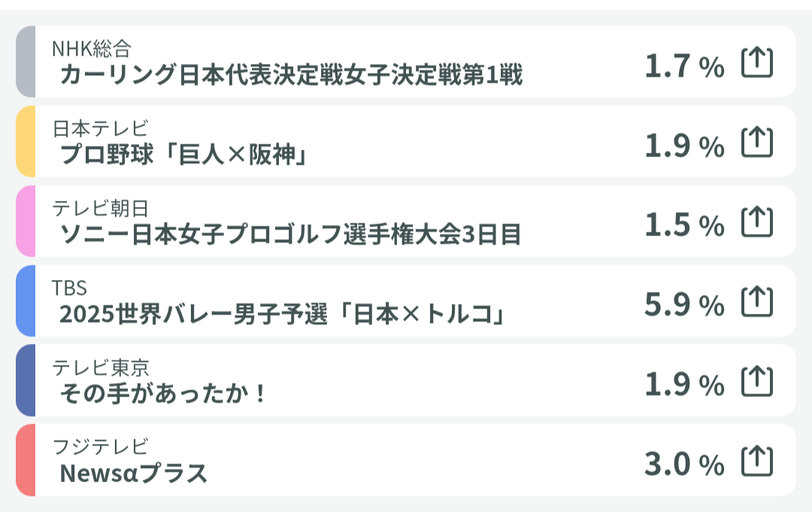Viewport: 812px width, 529px height.
Task: Select ソニー日本女子プロゴルフ選手権大会3日目 title
Action: [290, 235]
